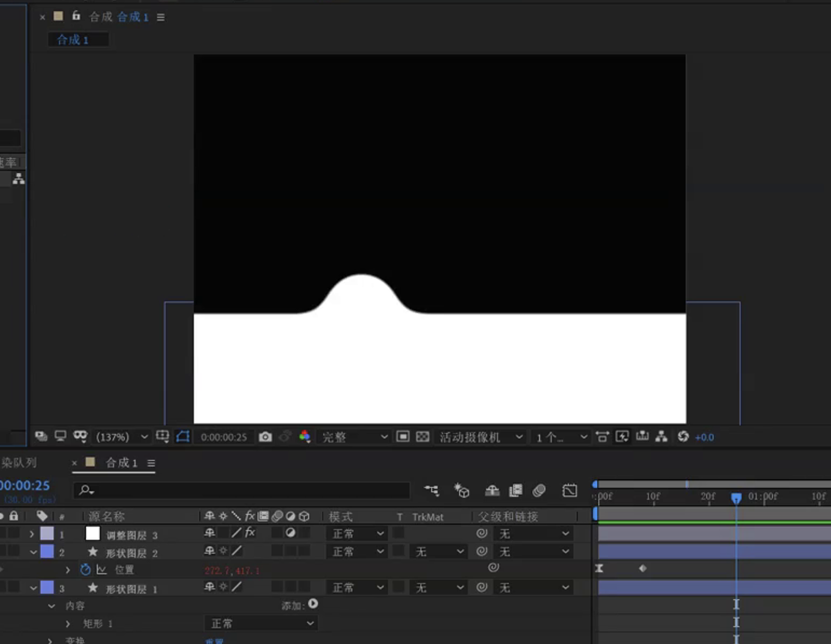The height and width of the screenshot is (644, 831).
Task: Toggle the motion blur enable icon
Action: (x=539, y=490)
